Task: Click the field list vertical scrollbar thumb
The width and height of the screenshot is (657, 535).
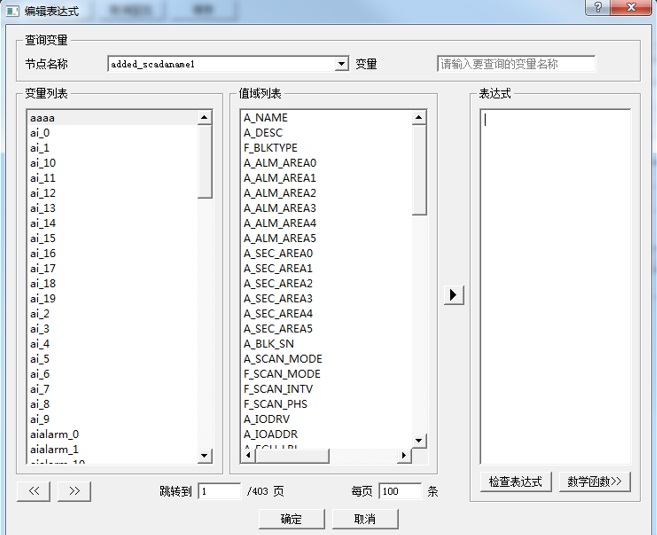Action: (419, 170)
